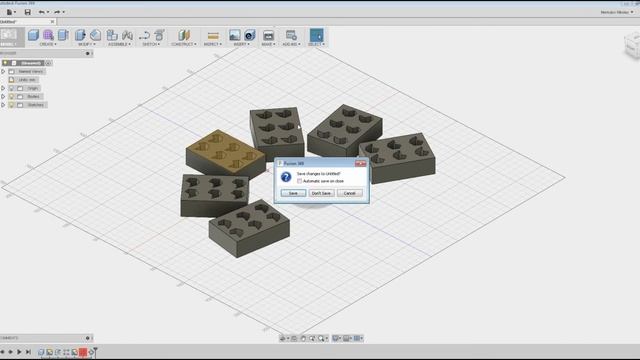The height and width of the screenshot is (360, 640).
Task: Toggle Sketches folder visibility lightbulb
Action: click(x=11, y=105)
